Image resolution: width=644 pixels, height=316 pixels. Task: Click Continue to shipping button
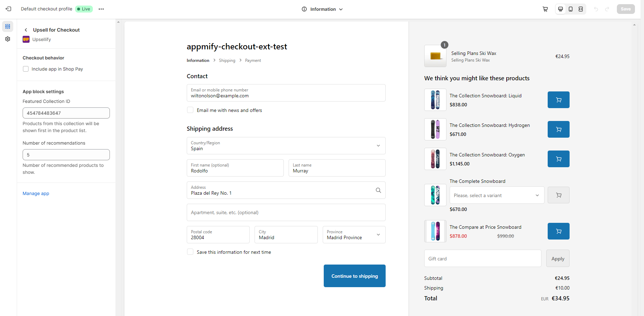354,276
